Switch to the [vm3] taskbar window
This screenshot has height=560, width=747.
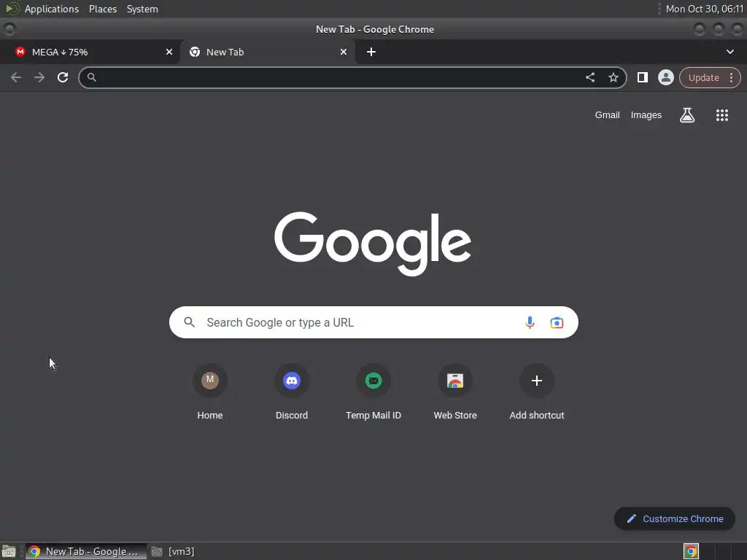[173, 551]
